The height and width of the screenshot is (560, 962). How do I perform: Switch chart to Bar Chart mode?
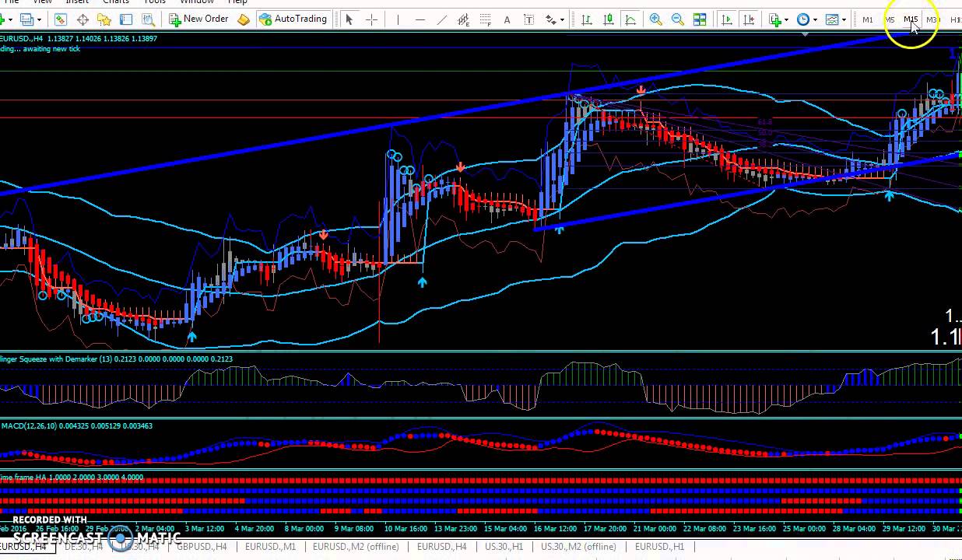(586, 19)
